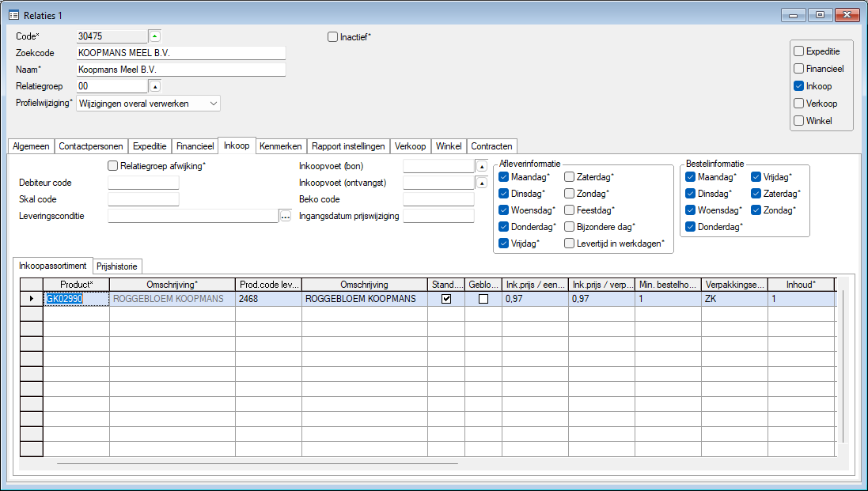Viewport: 868px width, 491px height.
Task: Open the Inkoopvoet (ontvangst) lookup arrow
Action: point(482,183)
